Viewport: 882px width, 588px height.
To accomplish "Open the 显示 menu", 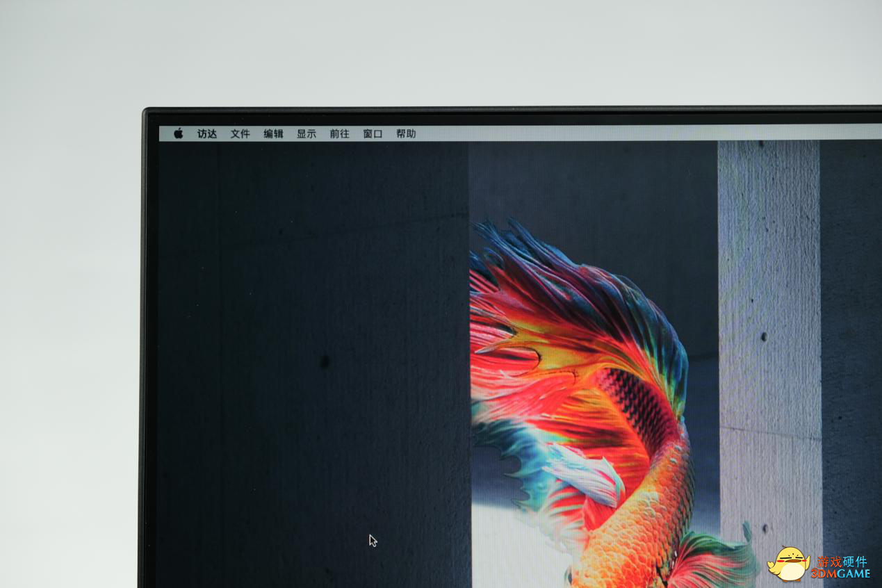I will pos(307,133).
